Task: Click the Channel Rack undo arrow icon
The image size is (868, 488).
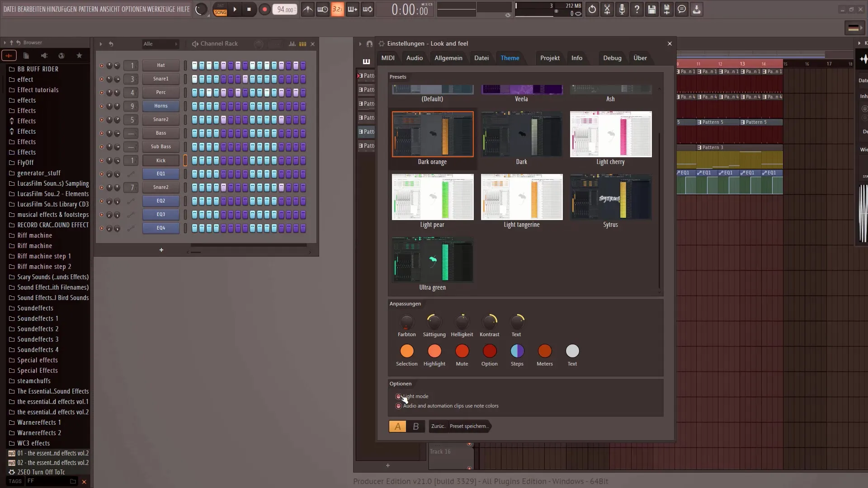Action: click(111, 44)
